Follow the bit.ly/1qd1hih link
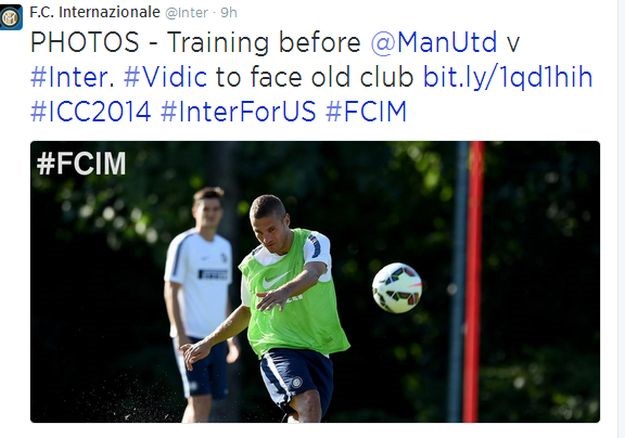The height and width of the screenshot is (438, 625). [508, 77]
